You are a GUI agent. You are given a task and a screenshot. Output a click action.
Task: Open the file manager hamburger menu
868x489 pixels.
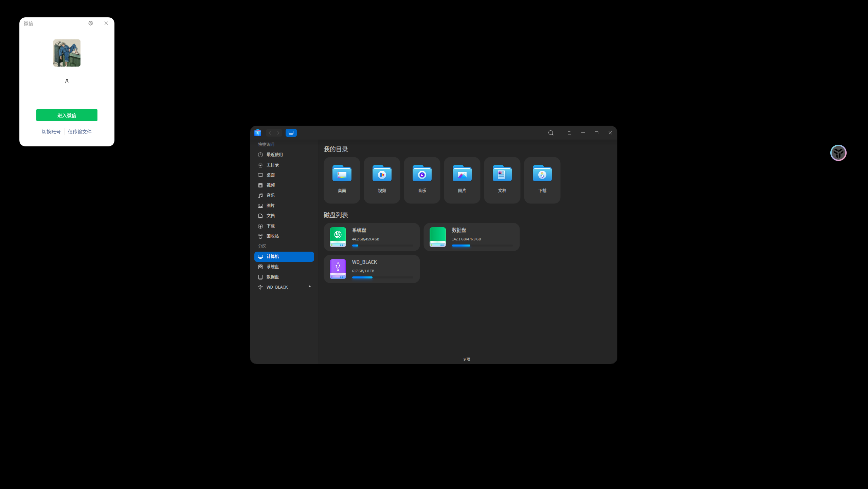569,133
